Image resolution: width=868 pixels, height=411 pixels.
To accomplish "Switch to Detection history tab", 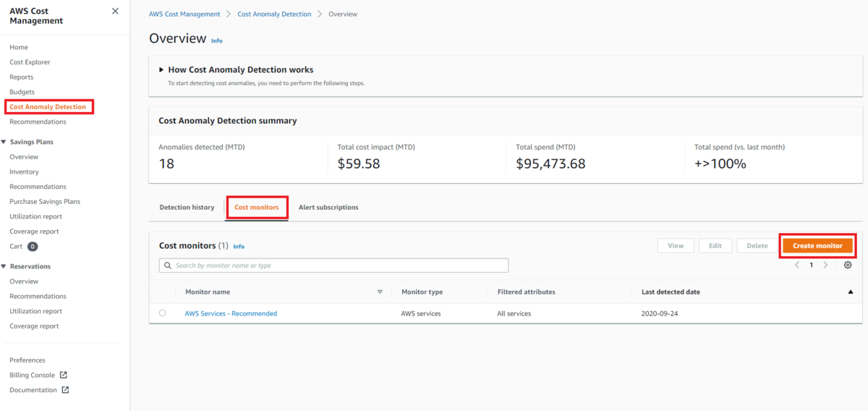I will point(187,208).
